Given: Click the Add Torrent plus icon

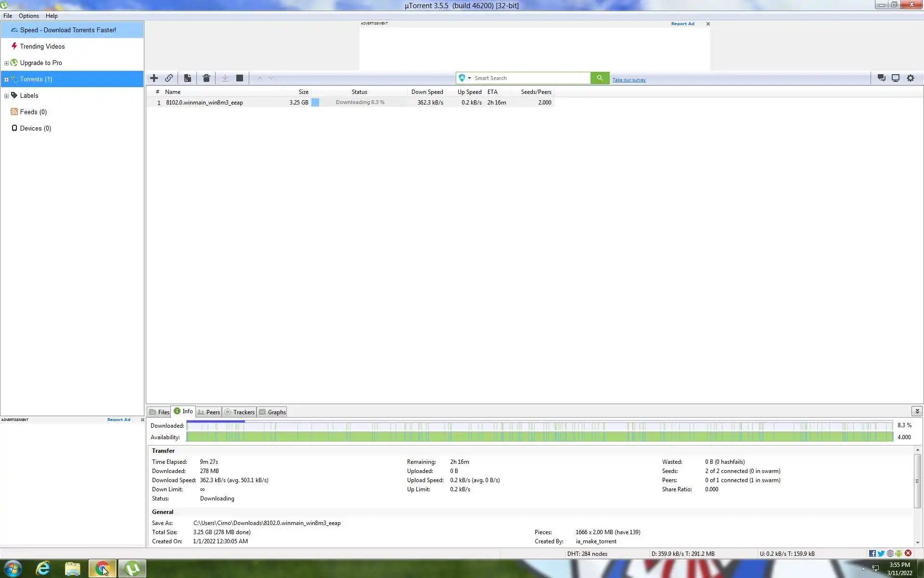Looking at the screenshot, I should (x=154, y=78).
